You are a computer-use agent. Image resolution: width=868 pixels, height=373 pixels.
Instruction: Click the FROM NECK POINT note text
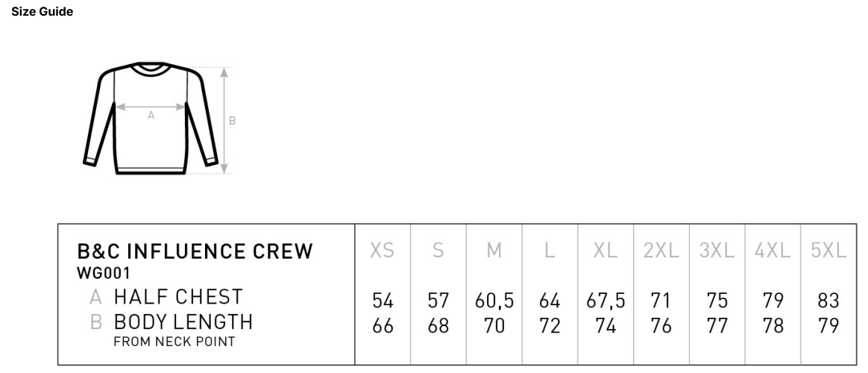click(x=174, y=342)
